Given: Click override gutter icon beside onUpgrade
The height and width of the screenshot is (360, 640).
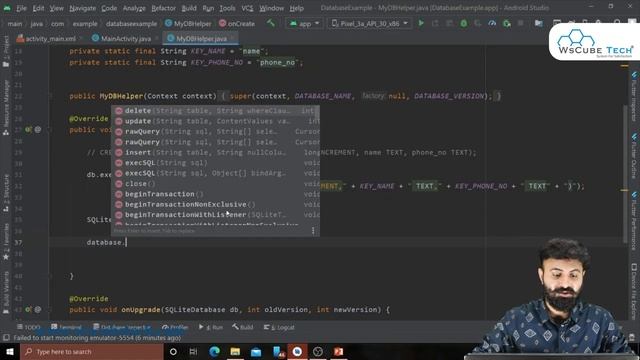Looking at the screenshot, I should tap(28, 309).
